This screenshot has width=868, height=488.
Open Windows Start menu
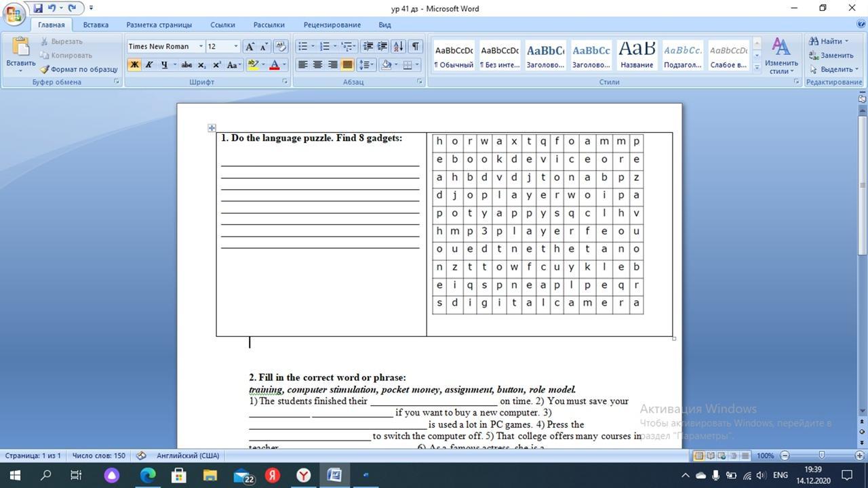pos(14,475)
